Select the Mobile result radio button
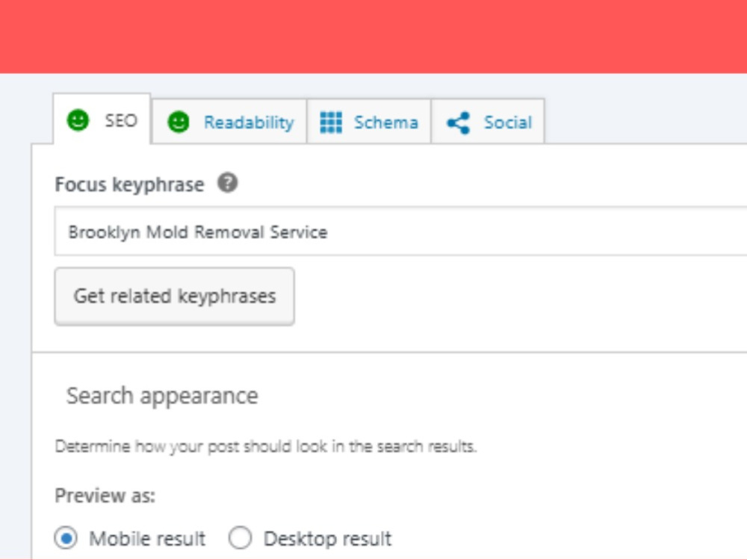The width and height of the screenshot is (747, 560). 66,538
